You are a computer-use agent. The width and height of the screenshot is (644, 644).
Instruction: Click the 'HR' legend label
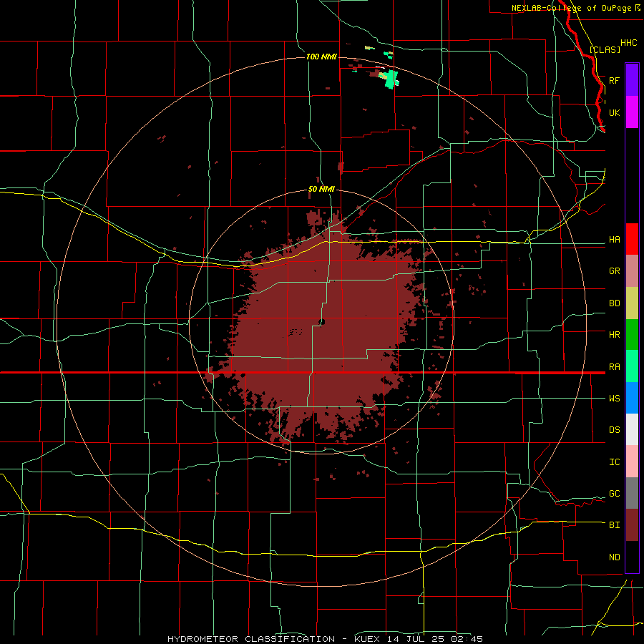[614, 335]
